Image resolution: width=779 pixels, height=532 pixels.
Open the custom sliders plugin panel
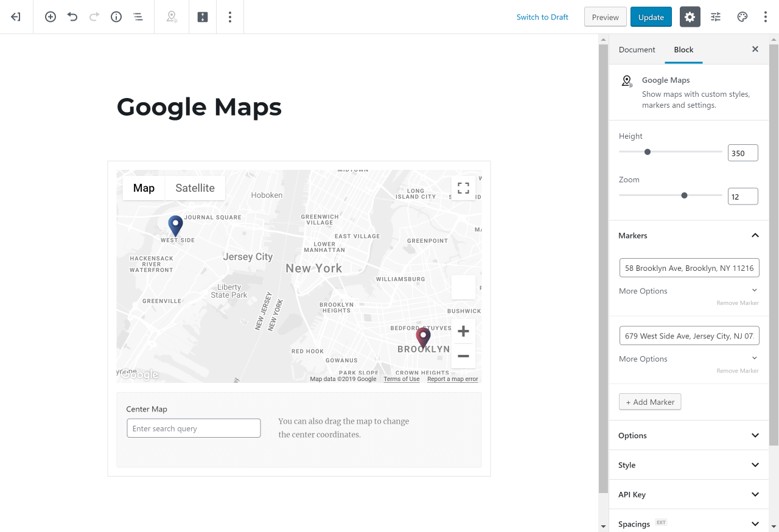tap(716, 17)
